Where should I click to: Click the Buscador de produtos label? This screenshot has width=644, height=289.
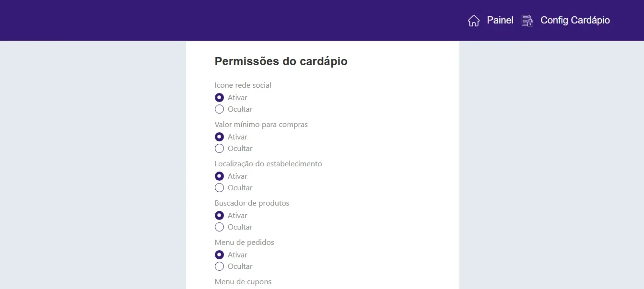[x=252, y=203]
